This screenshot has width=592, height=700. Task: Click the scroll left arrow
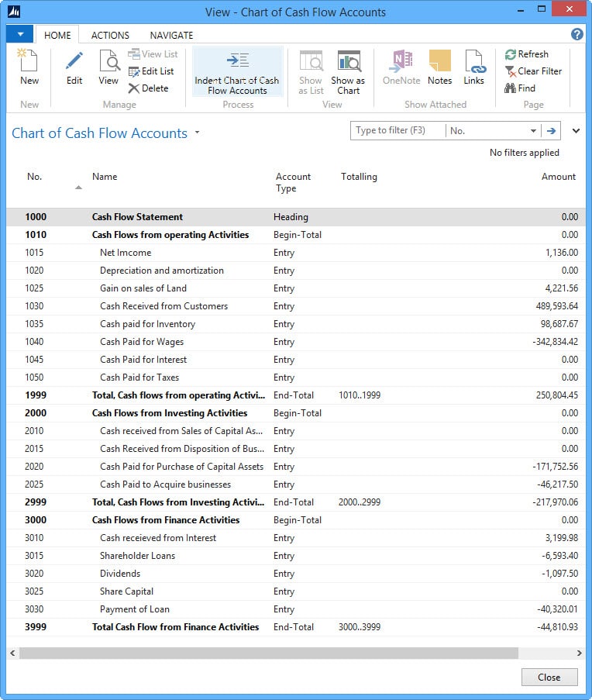pyautogui.click(x=12, y=653)
